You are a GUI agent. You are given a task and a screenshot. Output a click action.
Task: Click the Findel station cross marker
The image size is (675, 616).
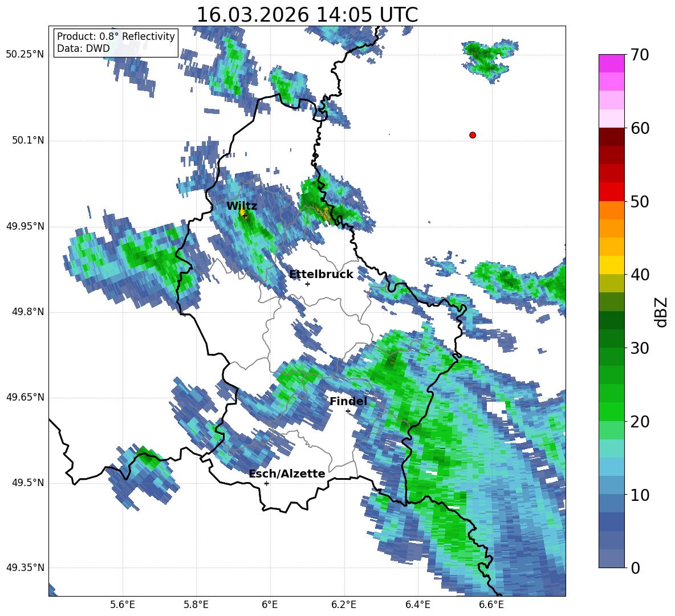[x=348, y=411]
